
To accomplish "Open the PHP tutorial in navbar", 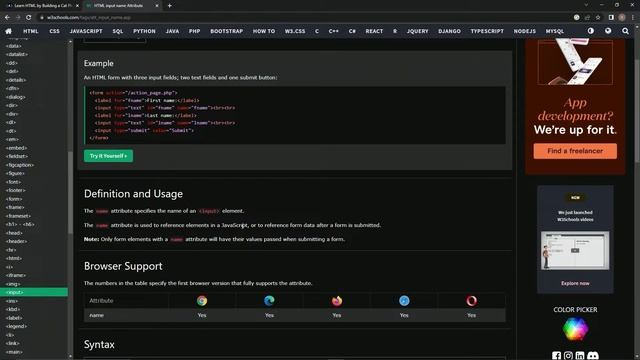I will [194, 31].
